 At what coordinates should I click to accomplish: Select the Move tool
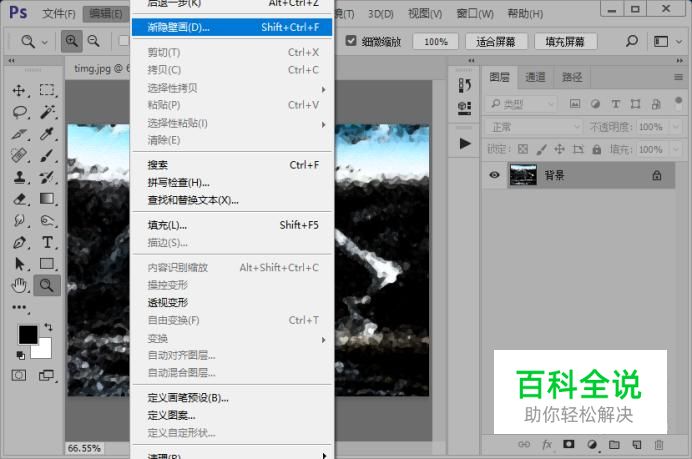(19, 90)
